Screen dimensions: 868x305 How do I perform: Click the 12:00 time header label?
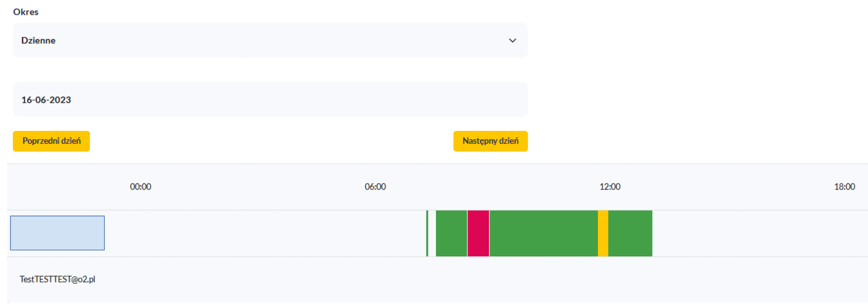tap(610, 187)
